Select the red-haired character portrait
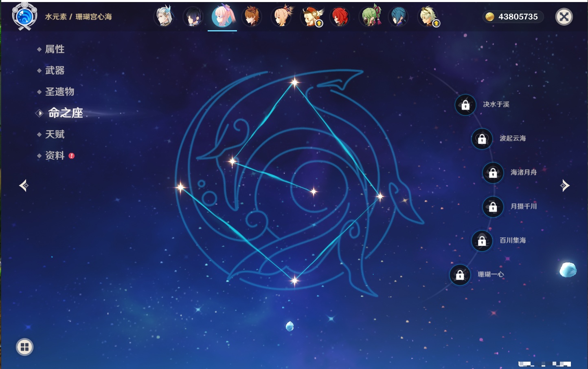Screen dimensions: 588x369 [340, 17]
